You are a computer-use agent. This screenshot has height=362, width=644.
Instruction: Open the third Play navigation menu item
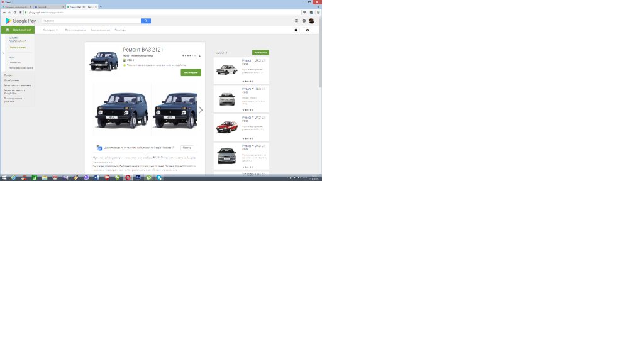[x=100, y=30]
